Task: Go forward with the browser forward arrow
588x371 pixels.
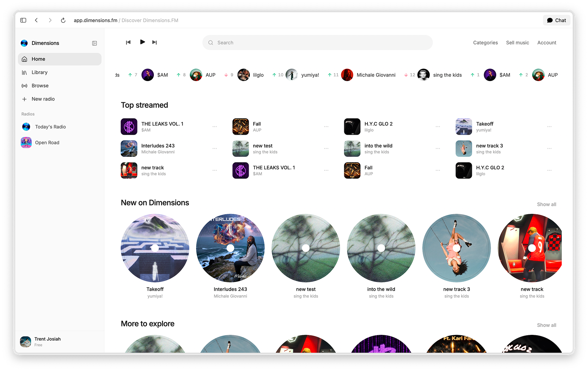Action: [50, 20]
